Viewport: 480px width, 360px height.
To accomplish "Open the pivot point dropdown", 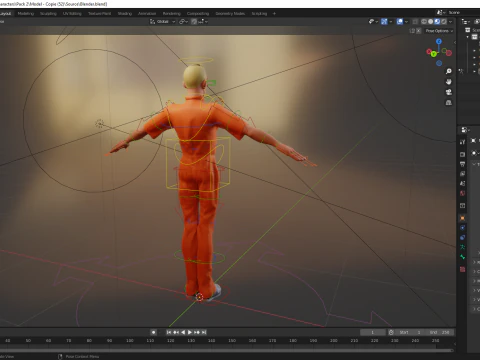I will point(184,22).
